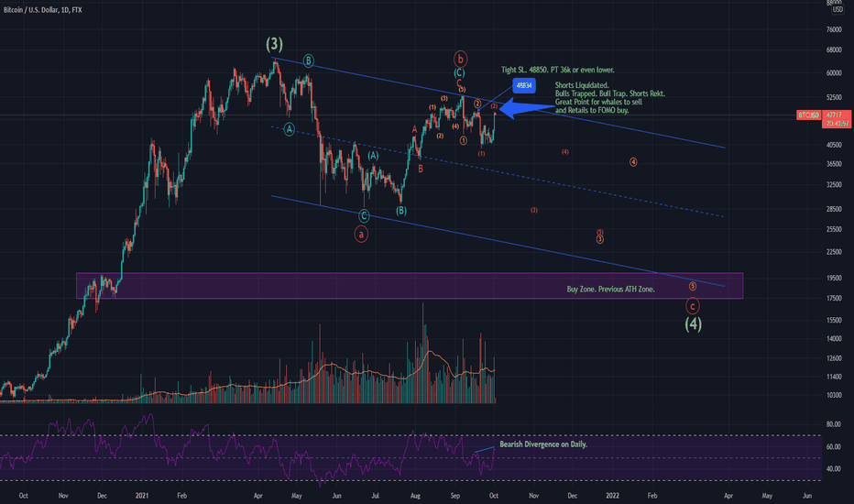Click the Aug label on time axis
Screen dimensions: 854x504
point(415,496)
